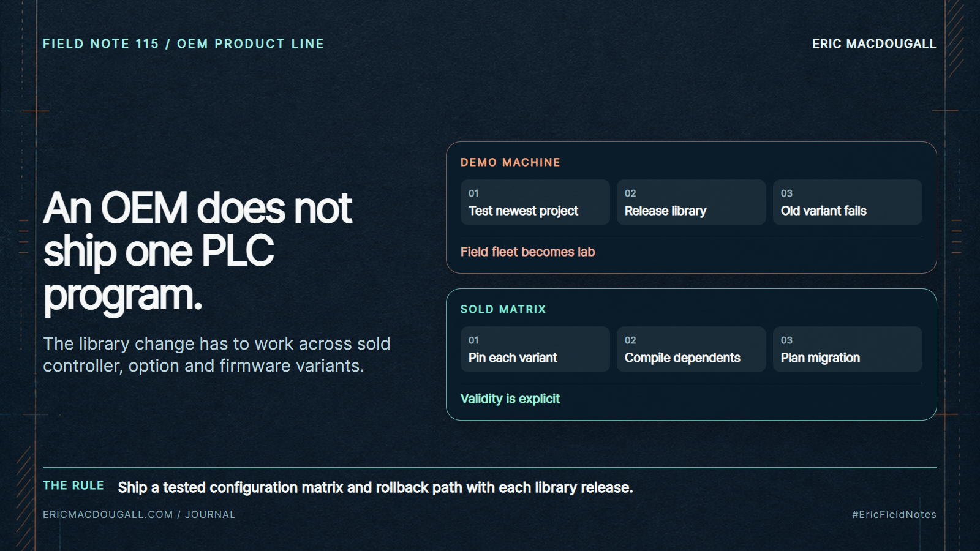980x551 pixels.
Task: Click the 'Compile dependents' step card
Action: tap(691, 349)
